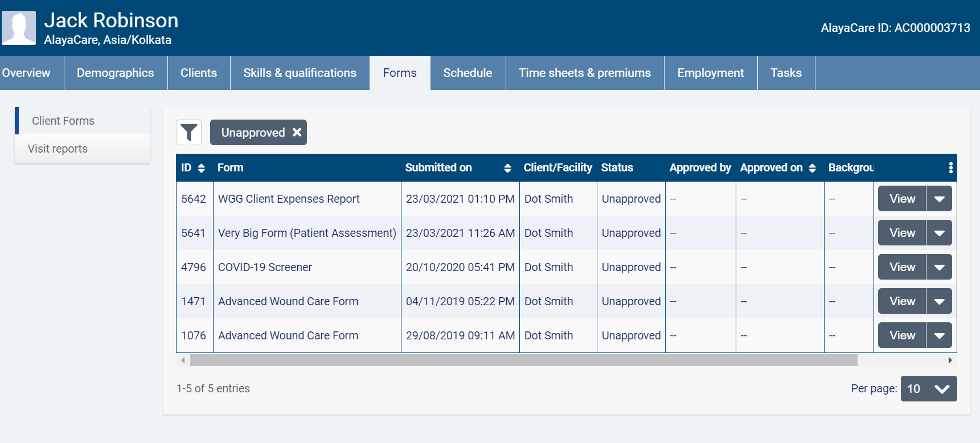Click Jack Robinson profile avatar
Screen dimensions: 980x443
tap(19, 28)
